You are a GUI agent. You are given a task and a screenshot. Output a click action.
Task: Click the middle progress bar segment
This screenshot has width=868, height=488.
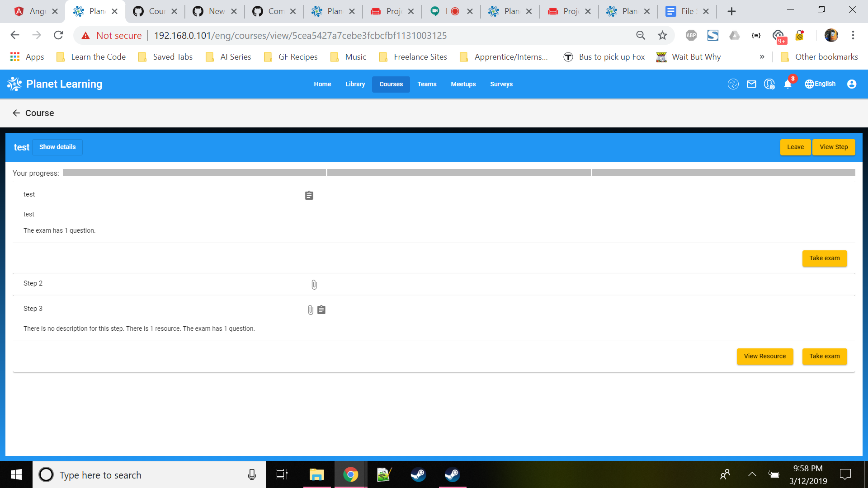pos(458,173)
